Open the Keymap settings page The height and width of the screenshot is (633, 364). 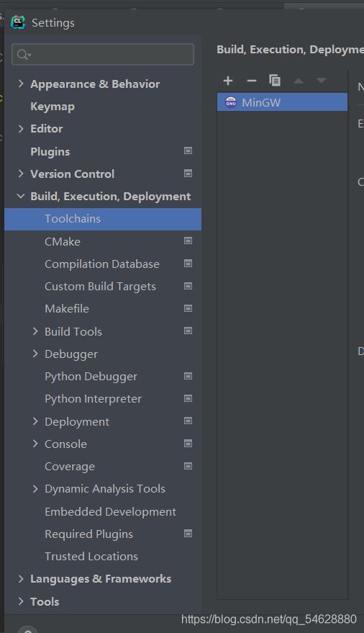point(53,107)
